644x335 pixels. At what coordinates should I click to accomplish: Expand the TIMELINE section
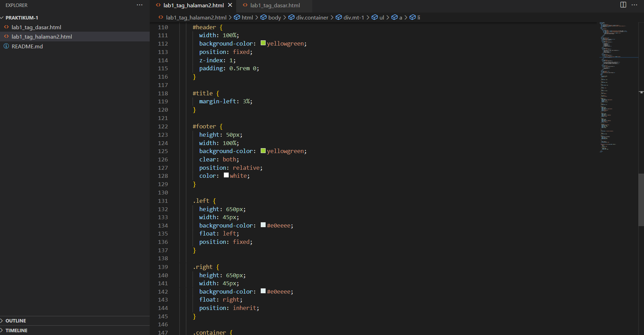(x=16, y=330)
